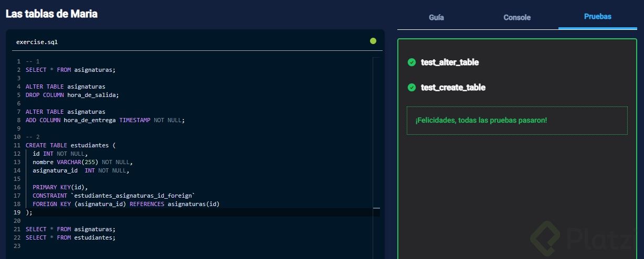Place cursor on the CREATE TABLE estudiantes line
The height and width of the screenshot is (259, 644).
[x=70, y=145]
